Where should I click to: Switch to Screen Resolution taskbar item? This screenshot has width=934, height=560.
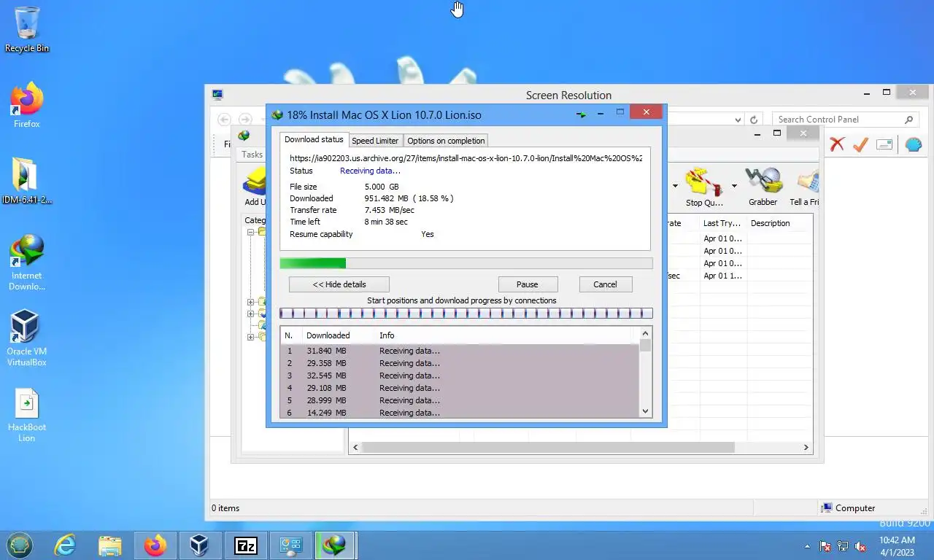(x=291, y=545)
